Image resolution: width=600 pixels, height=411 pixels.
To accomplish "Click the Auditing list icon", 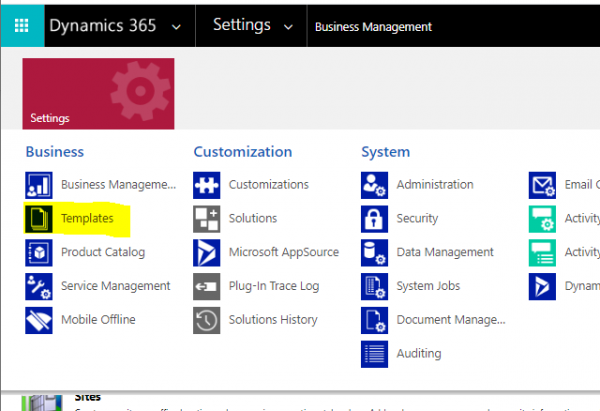I will pos(374,354).
